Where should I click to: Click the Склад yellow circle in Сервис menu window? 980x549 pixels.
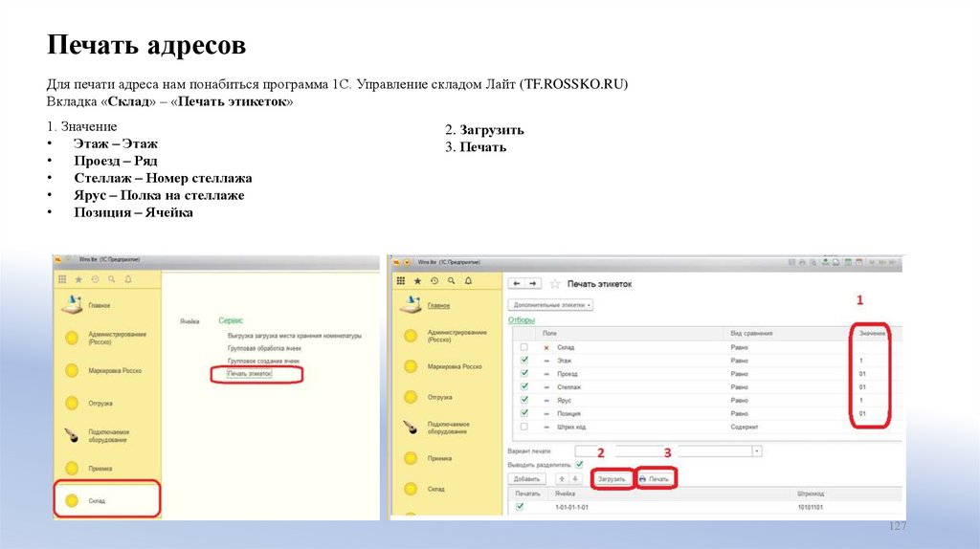pos(72,500)
